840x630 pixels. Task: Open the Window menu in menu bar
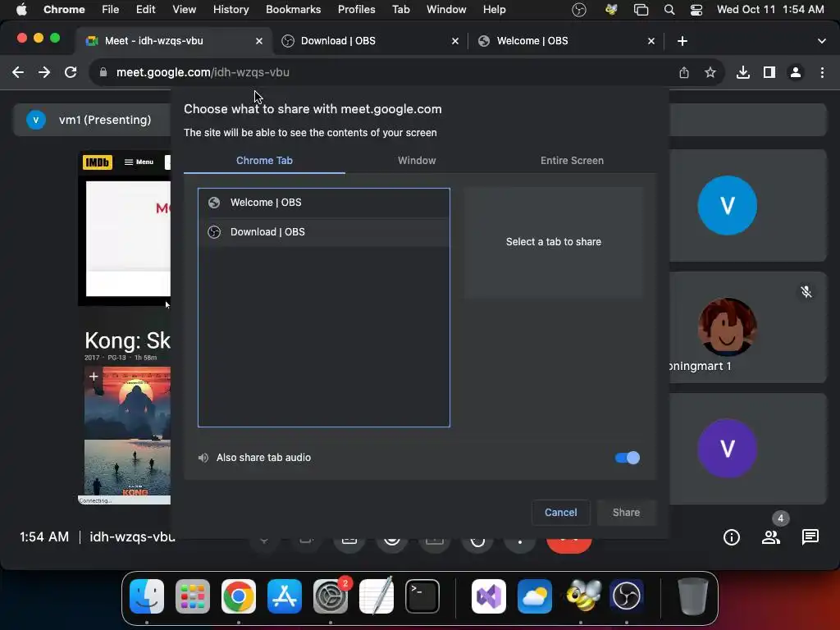[446, 10]
